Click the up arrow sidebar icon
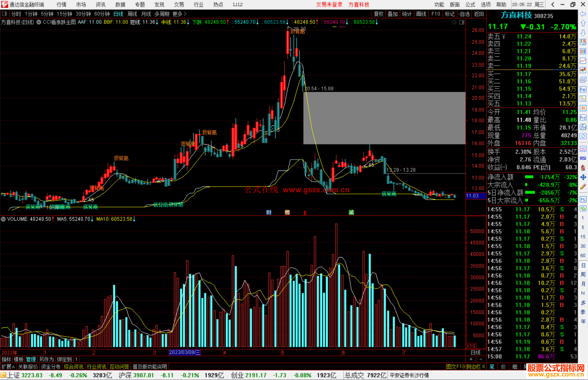Screen dimensions: 588x380 (x=583, y=24)
